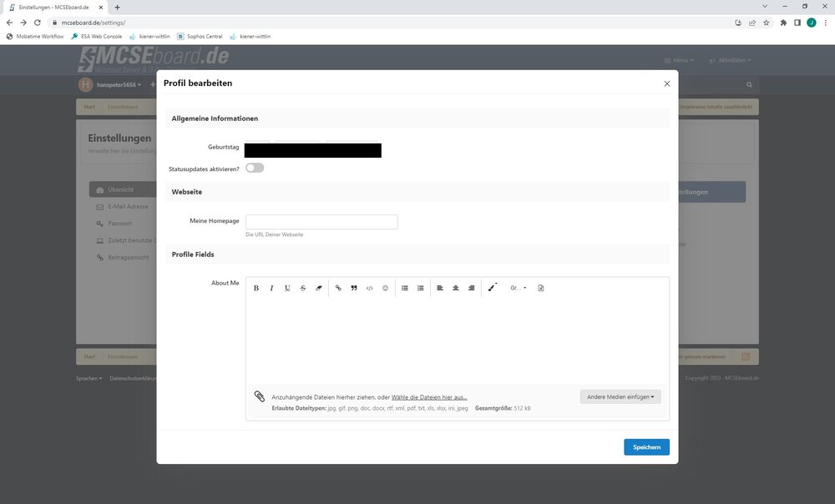
Task: Enable the Statusupdates aktivieren toggle
Action: (x=255, y=168)
